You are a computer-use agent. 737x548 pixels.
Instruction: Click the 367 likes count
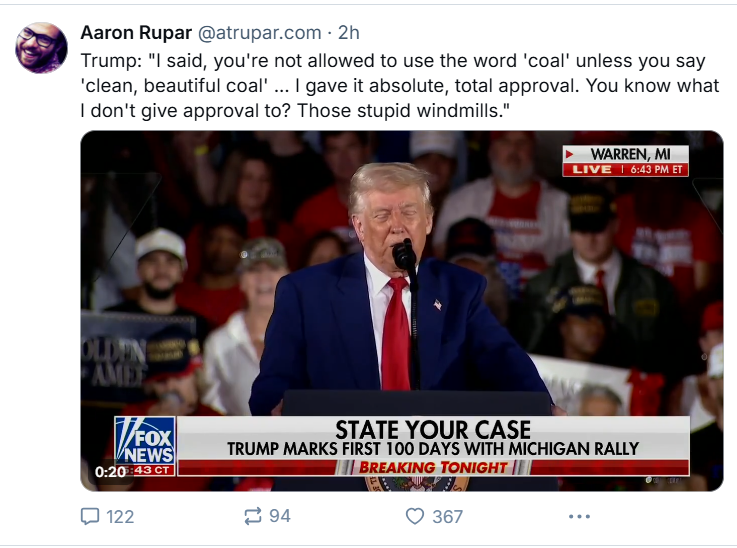(x=447, y=517)
